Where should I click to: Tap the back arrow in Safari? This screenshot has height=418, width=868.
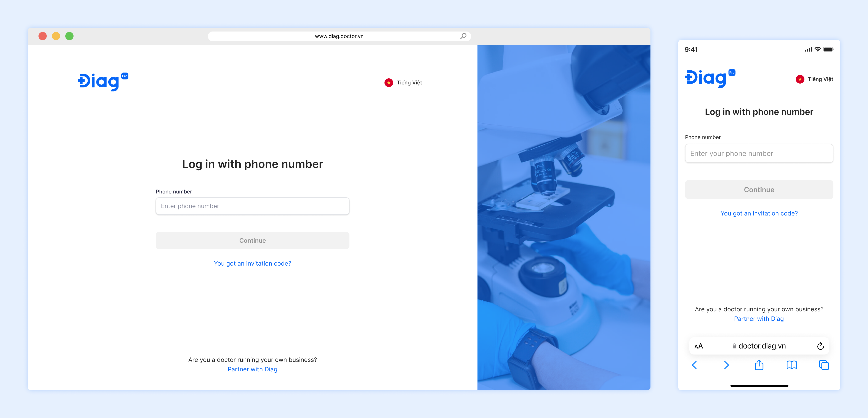694,365
